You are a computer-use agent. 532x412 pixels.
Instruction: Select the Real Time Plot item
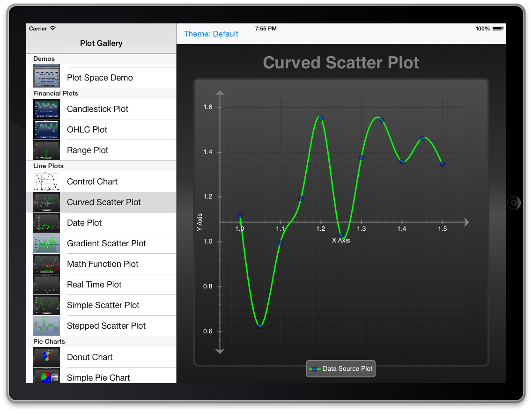tap(94, 285)
